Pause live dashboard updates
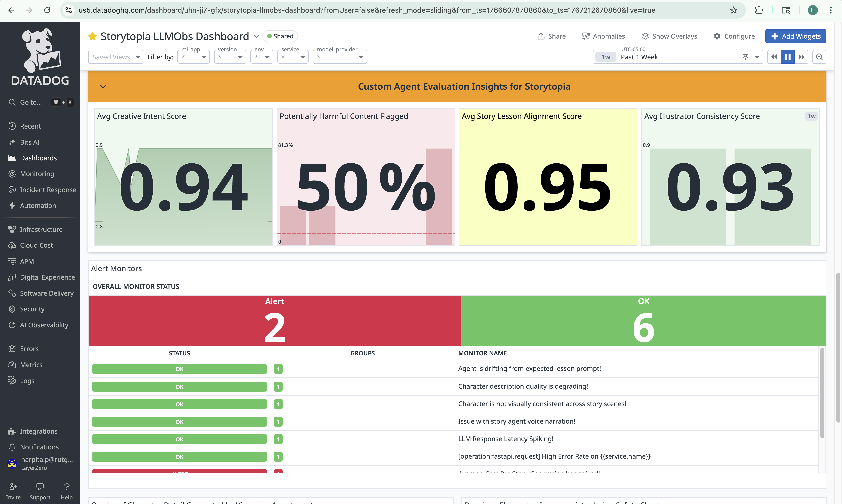842x504 pixels. [x=787, y=57]
